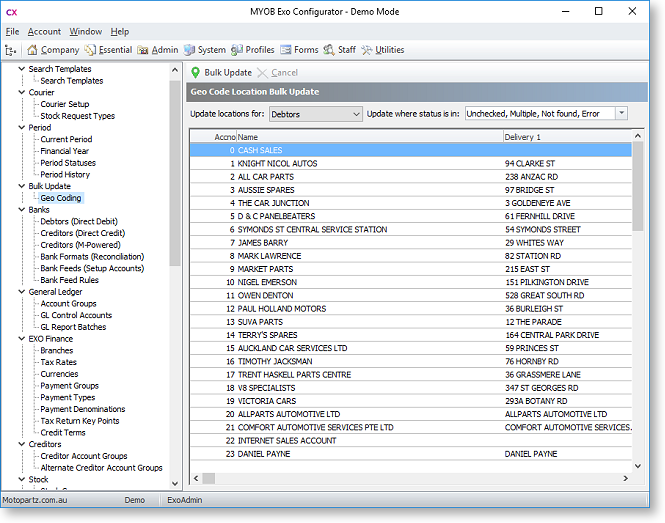665x523 pixels.
Task: Select the KNIGHT NICOL AUTOS row
Action: pos(277,162)
